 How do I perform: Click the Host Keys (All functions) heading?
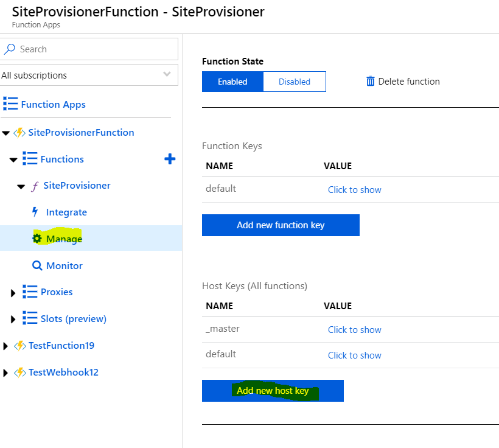click(254, 286)
